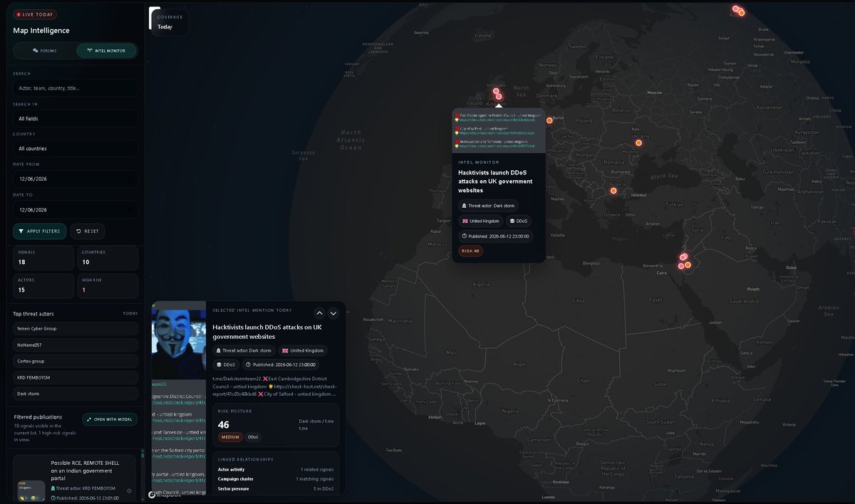Click the Actor activity relationship row
855x504 pixels.
point(275,469)
